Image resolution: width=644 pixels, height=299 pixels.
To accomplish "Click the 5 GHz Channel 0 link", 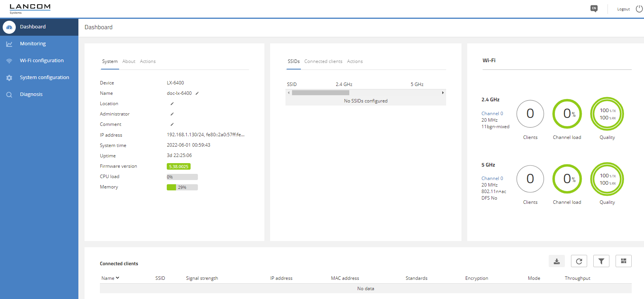I will point(492,178).
